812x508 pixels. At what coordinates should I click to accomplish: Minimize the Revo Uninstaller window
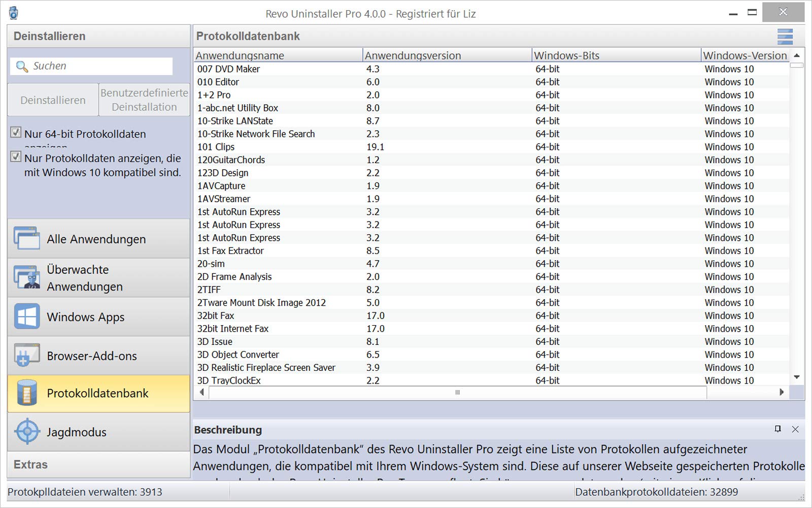coord(733,13)
